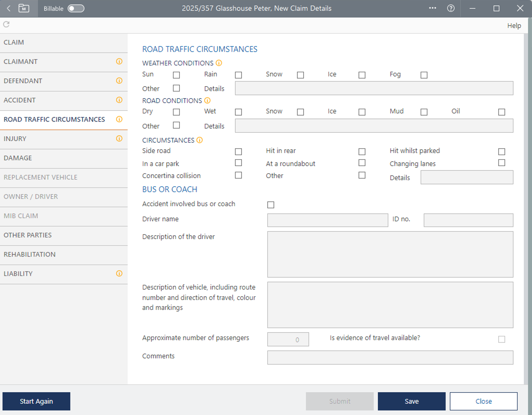Open the matter folder icon
The image size is (532, 415).
[24, 8]
